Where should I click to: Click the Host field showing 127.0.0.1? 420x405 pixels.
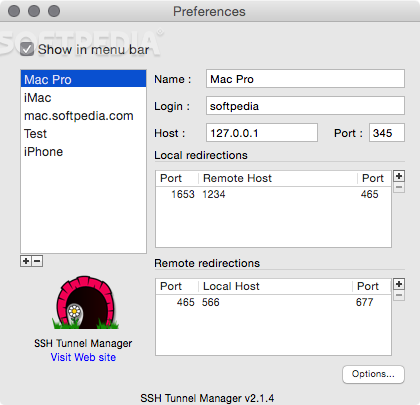click(x=262, y=133)
